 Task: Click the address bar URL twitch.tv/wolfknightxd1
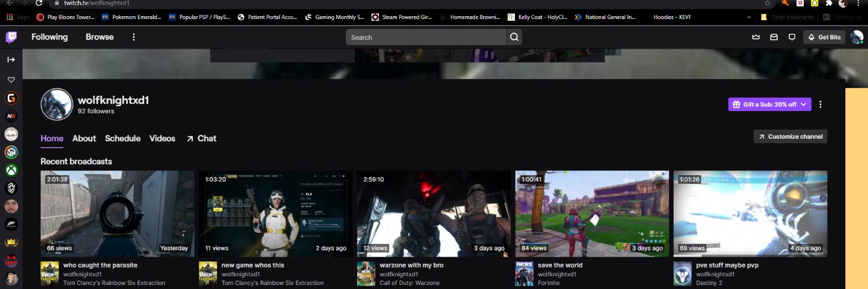[x=96, y=3]
